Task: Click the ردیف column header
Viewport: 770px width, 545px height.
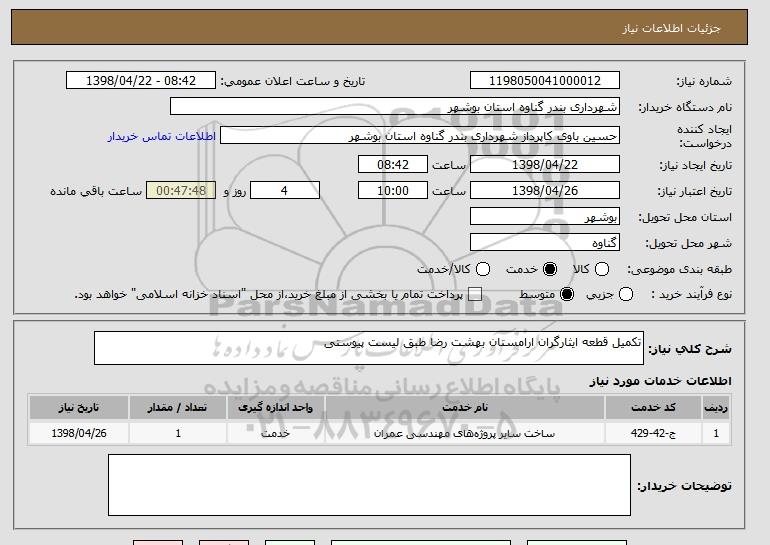Action: pyautogui.click(x=716, y=408)
